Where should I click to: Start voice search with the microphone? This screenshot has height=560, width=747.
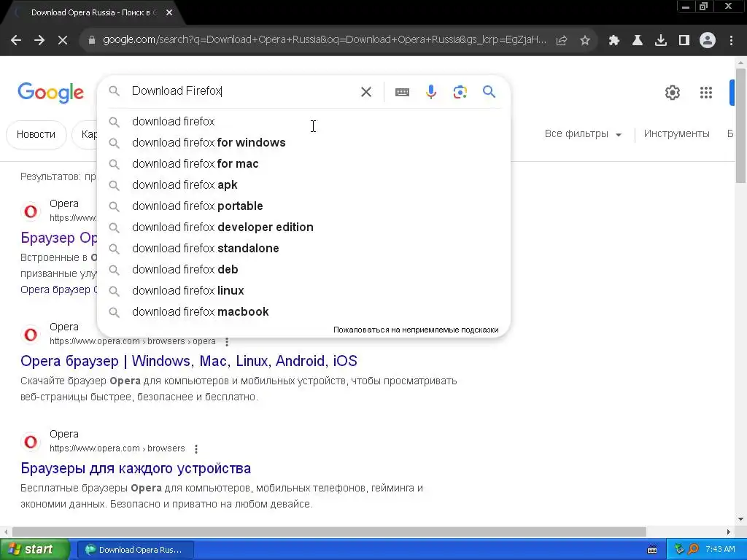pyautogui.click(x=431, y=91)
